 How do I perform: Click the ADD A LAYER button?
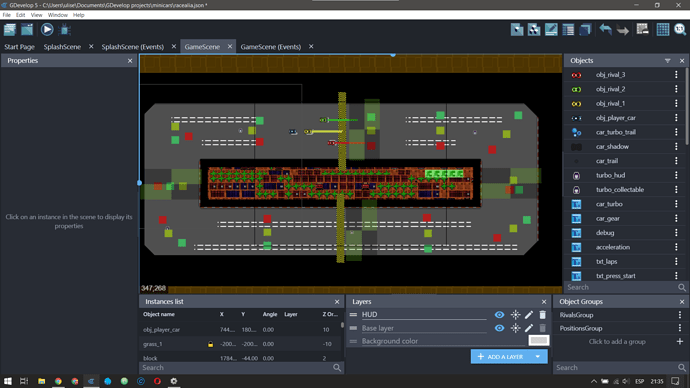click(500, 357)
